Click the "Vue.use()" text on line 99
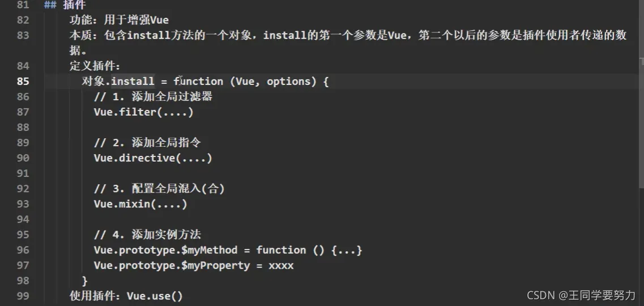Screen dimensions: 644x306 pos(155,296)
